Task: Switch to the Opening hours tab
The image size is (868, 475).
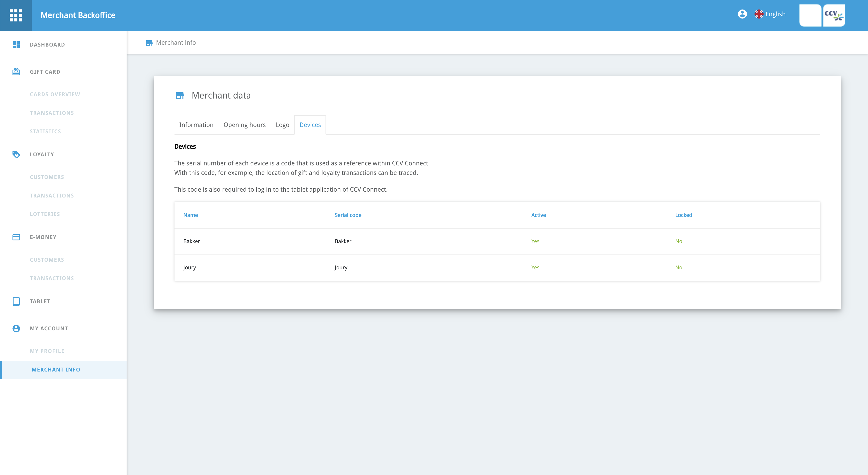Action: pos(244,125)
